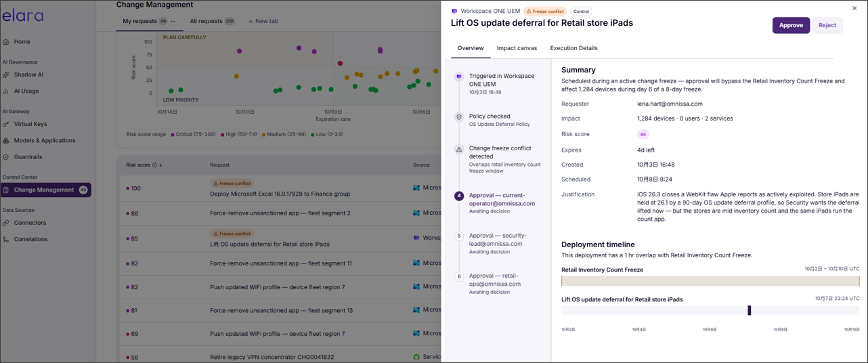Open the Execution Details tab
868x363 pixels.
click(573, 48)
